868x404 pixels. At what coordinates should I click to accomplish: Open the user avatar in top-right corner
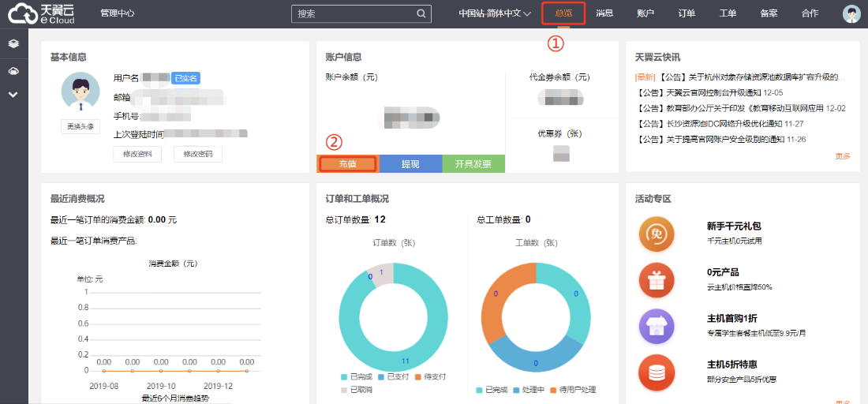[851, 13]
